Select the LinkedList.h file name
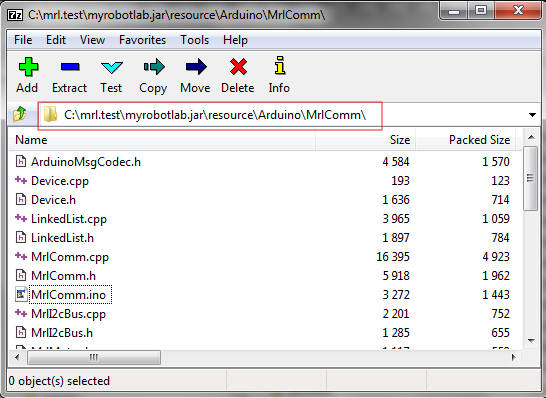 click(x=62, y=238)
